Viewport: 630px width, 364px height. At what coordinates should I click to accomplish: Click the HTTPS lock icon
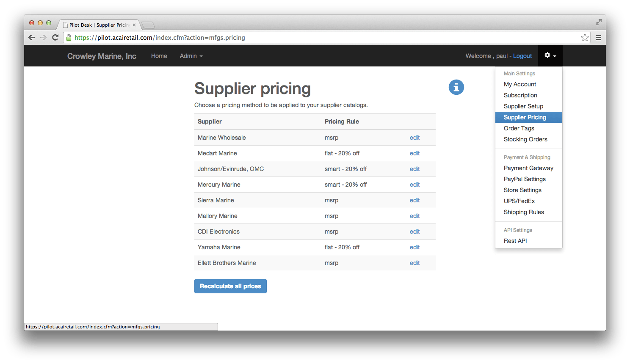(x=69, y=37)
